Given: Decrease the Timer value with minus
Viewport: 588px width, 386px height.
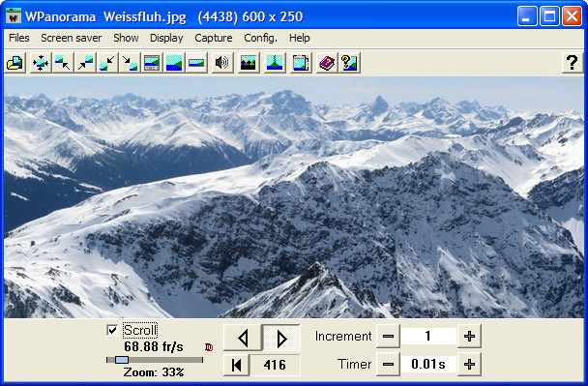Looking at the screenshot, I should click(388, 364).
